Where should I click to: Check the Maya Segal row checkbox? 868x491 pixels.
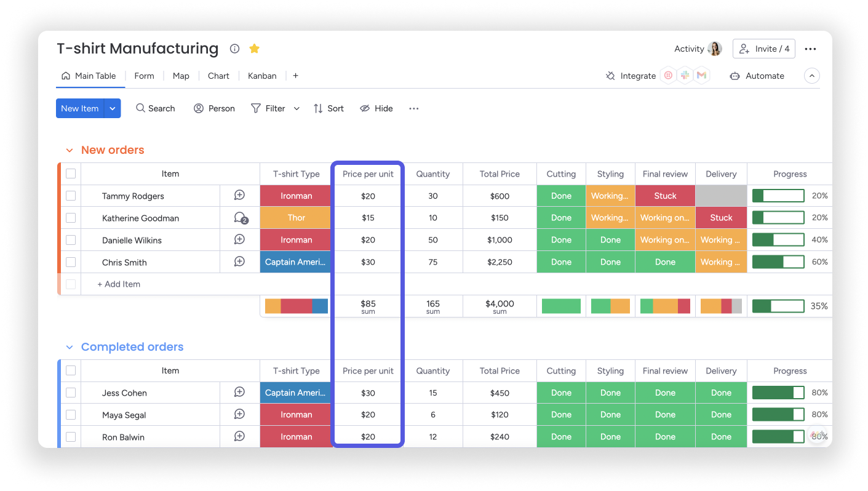[x=71, y=415]
